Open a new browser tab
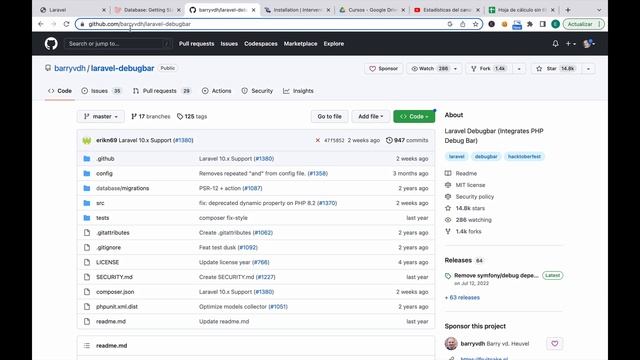Viewport: 640px width, 360px height. click(x=568, y=10)
